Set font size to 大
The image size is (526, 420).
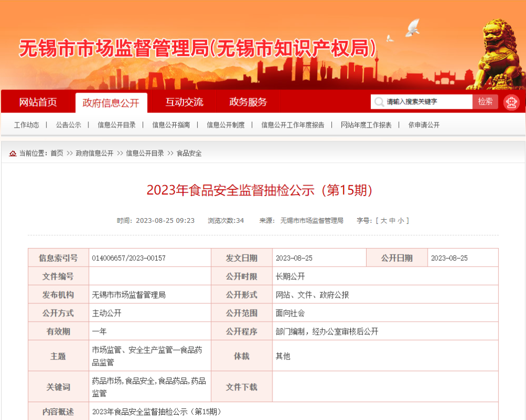[383, 221]
